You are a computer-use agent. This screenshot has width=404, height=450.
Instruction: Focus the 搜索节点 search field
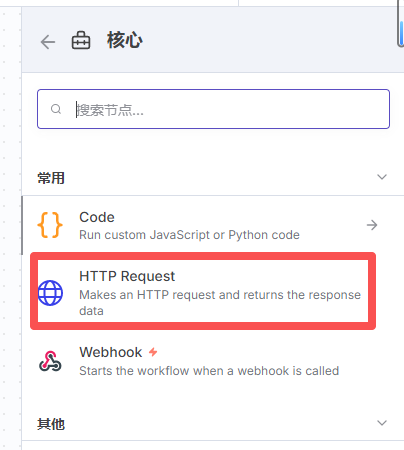pyautogui.click(x=213, y=109)
